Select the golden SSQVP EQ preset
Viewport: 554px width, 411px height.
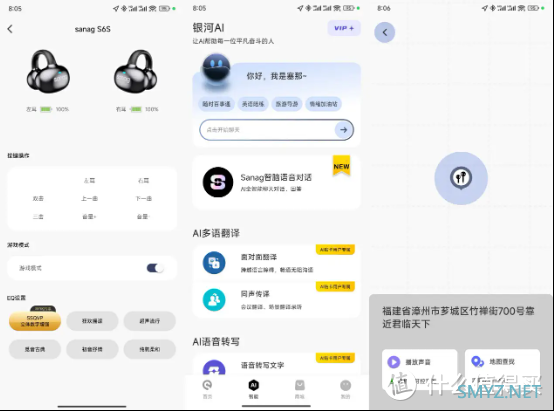click(35, 321)
